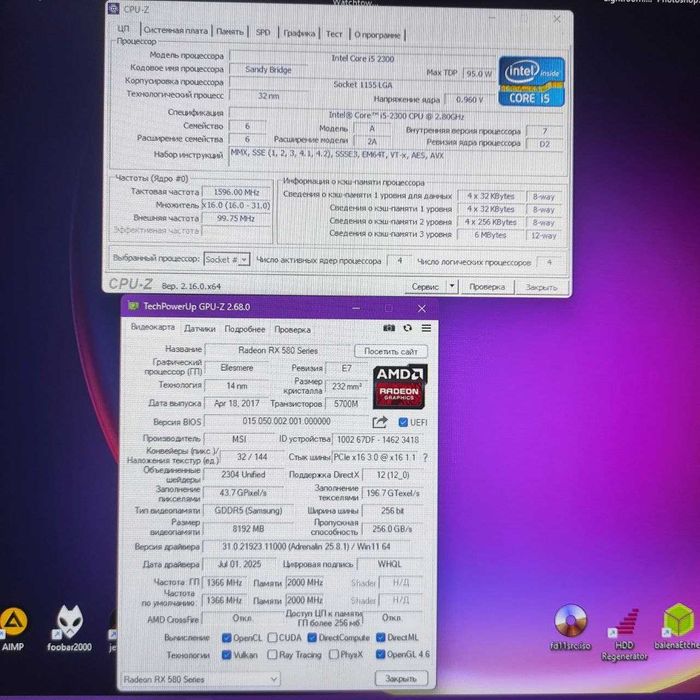Click the AMD Radeon Graphics logo
The width and height of the screenshot is (700, 700).
point(399,387)
